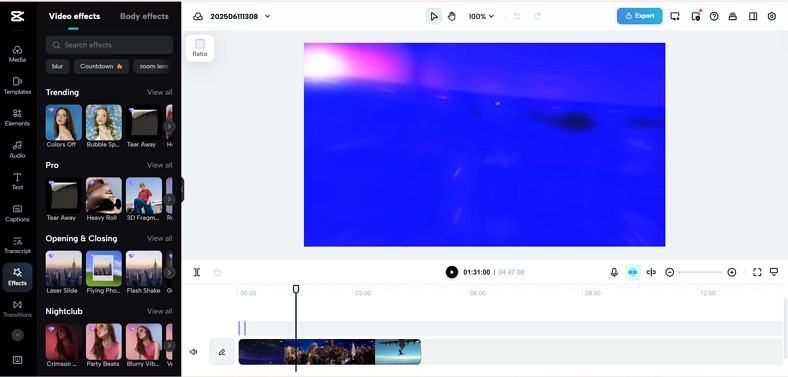
Task: Choose the Party Beats effect
Action: 104,341
